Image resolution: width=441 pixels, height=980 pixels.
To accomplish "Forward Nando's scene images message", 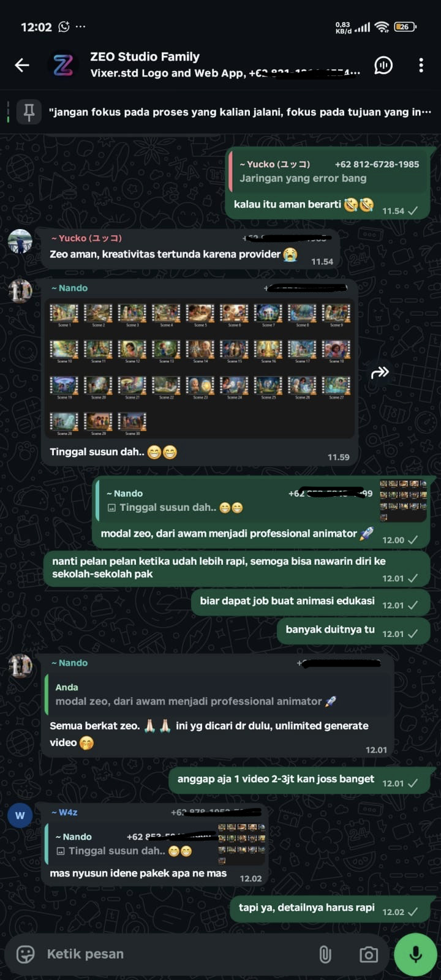I will pyautogui.click(x=380, y=372).
